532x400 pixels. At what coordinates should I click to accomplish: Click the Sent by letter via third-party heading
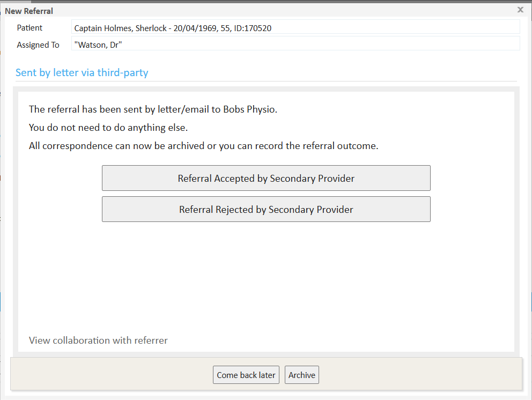click(x=82, y=72)
